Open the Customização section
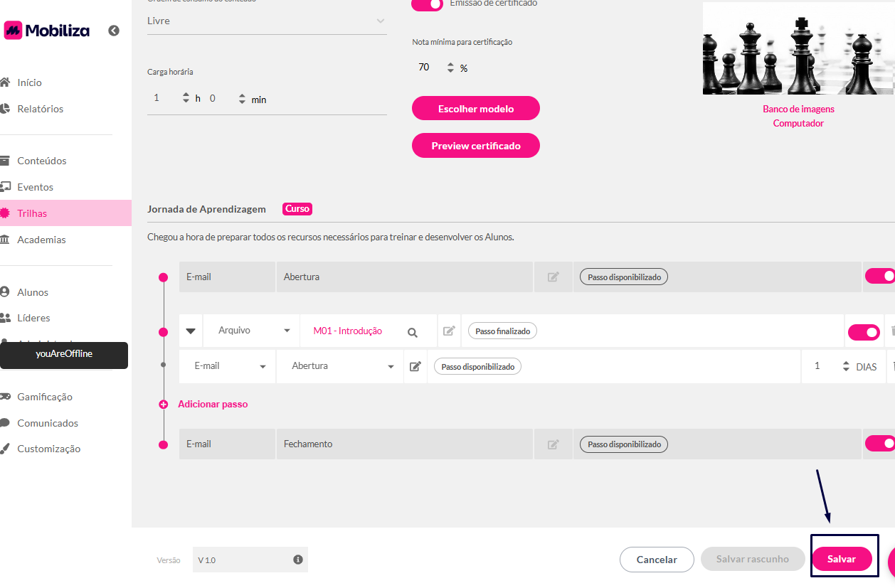Viewport: 895px width, 588px height. tap(48, 449)
